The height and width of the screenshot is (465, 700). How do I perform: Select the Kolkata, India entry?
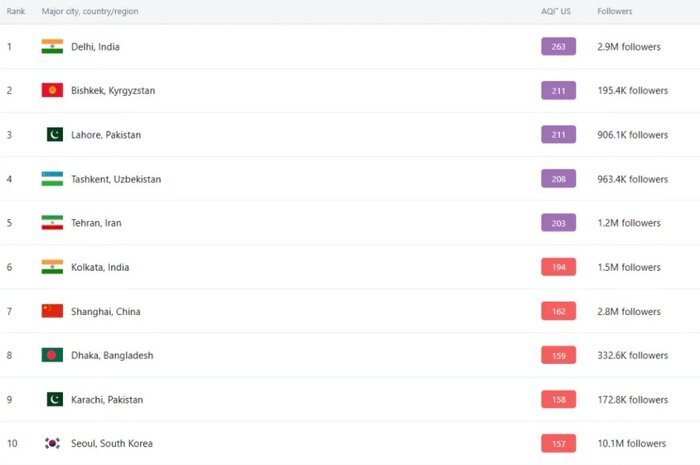[100, 267]
